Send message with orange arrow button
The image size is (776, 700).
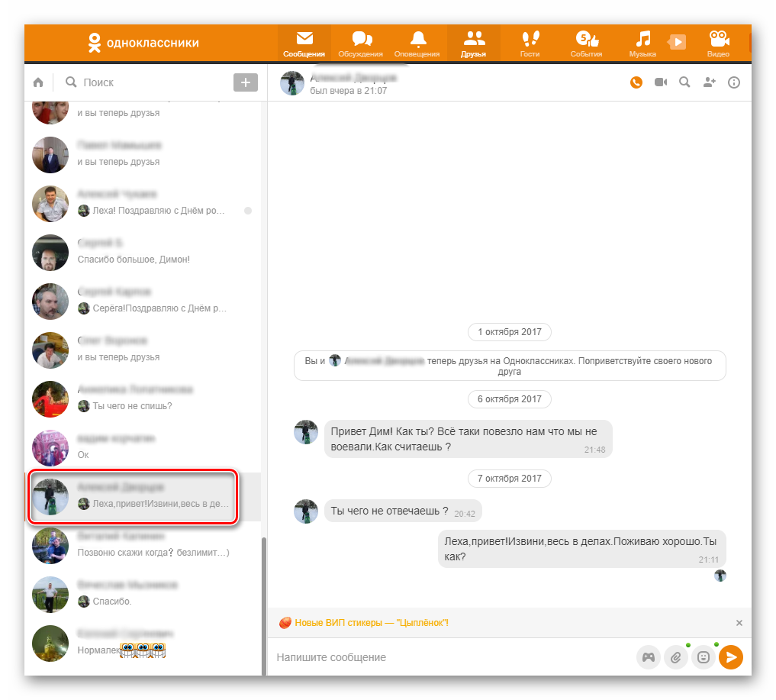pyautogui.click(x=731, y=656)
